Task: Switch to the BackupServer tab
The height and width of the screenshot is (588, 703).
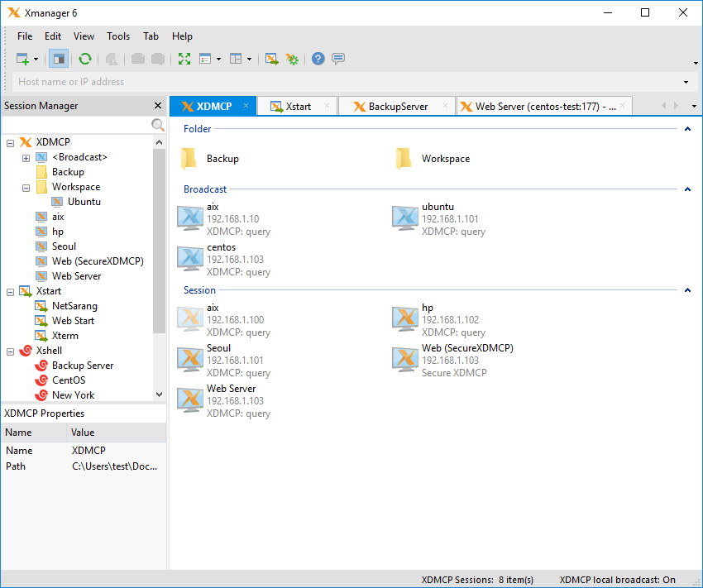Action: (x=397, y=107)
